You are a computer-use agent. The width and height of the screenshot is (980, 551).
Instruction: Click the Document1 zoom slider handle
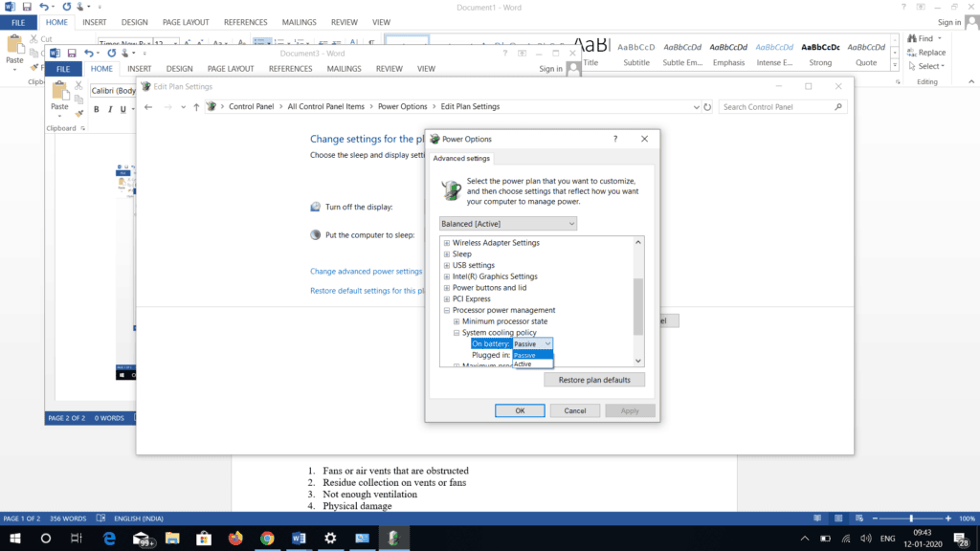pos(911,518)
